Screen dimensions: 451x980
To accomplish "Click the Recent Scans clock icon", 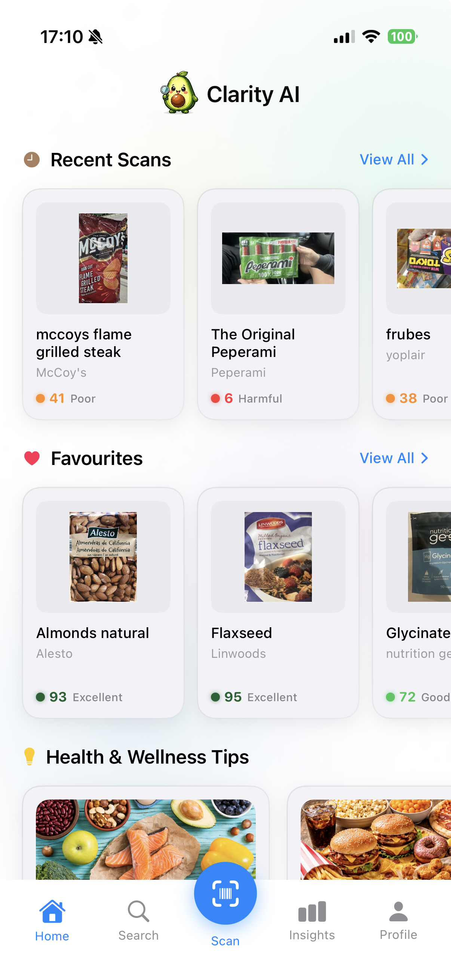I will point(32,160).
